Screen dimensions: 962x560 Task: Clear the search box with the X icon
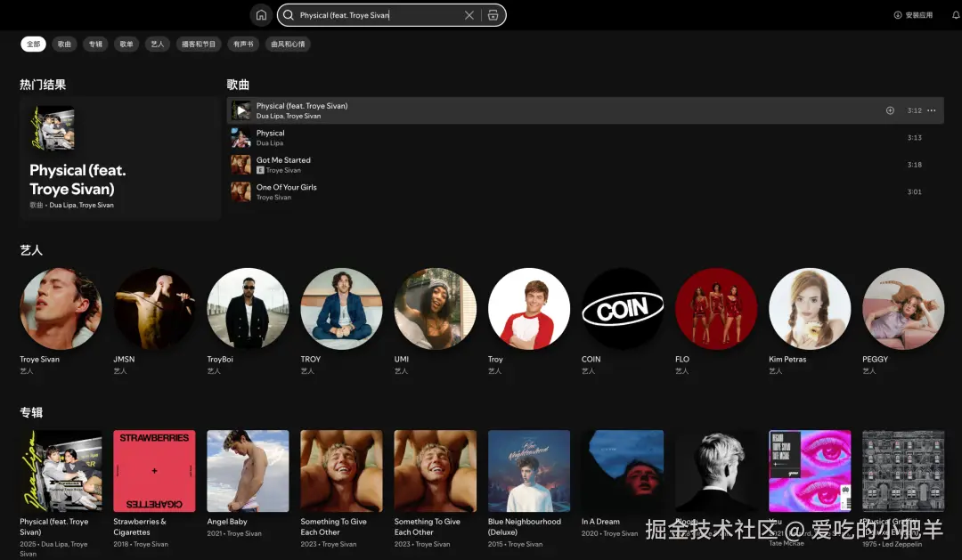tap(469, 14)
